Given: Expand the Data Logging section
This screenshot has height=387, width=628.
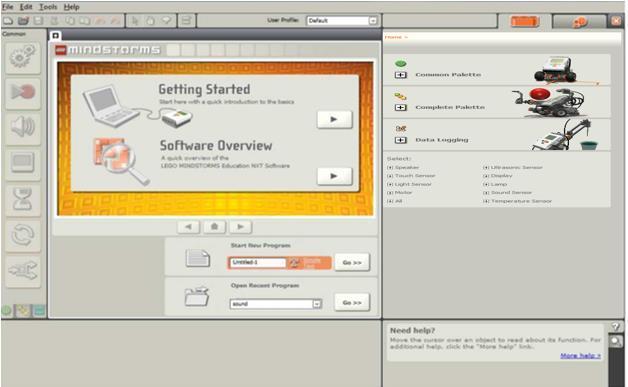Looking at the screenshot, I should pos(401,140).
